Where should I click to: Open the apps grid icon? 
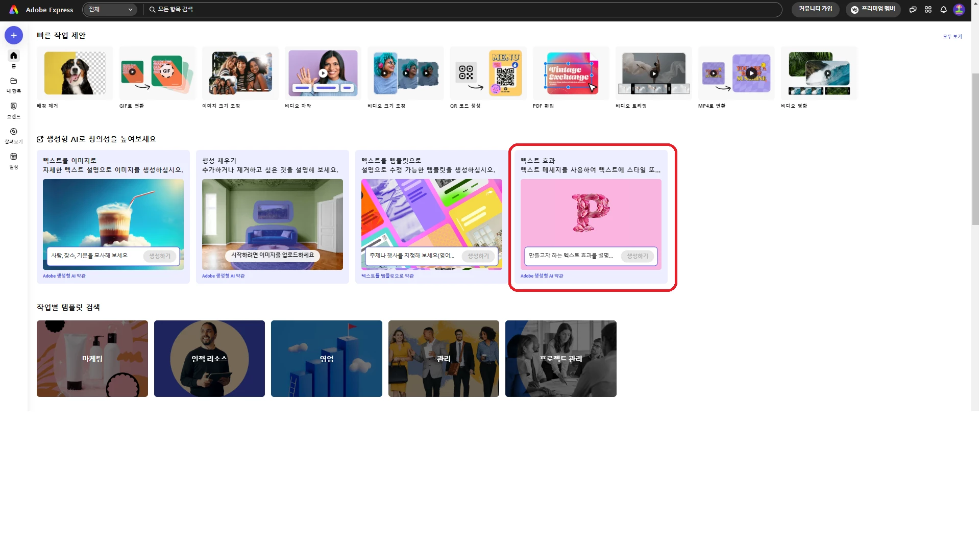[928, 10]
